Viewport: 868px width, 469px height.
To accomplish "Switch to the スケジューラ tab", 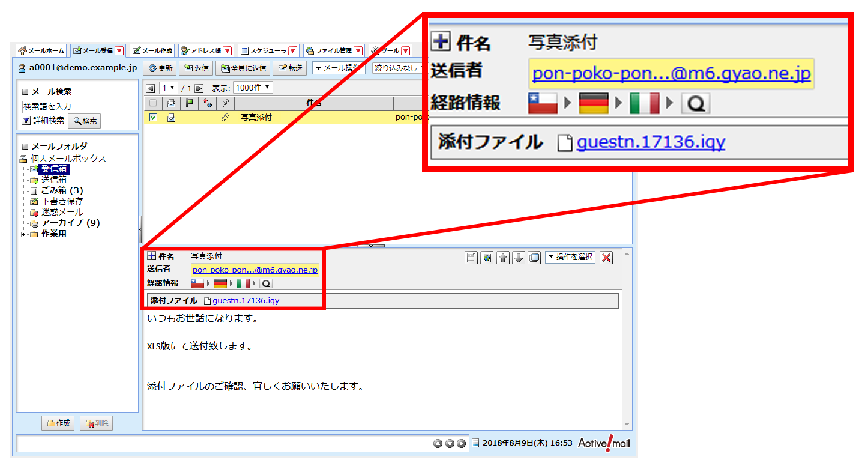I will point(267,50).
